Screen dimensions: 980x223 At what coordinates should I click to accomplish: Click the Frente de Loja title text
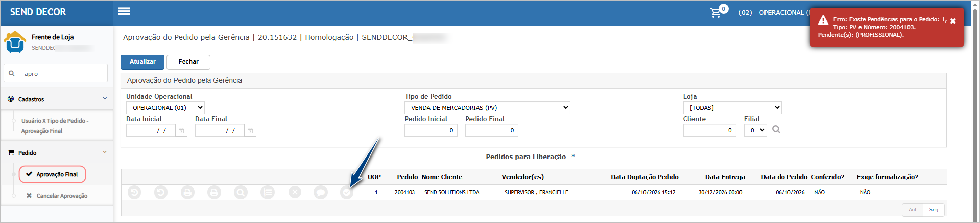[53, 37]
